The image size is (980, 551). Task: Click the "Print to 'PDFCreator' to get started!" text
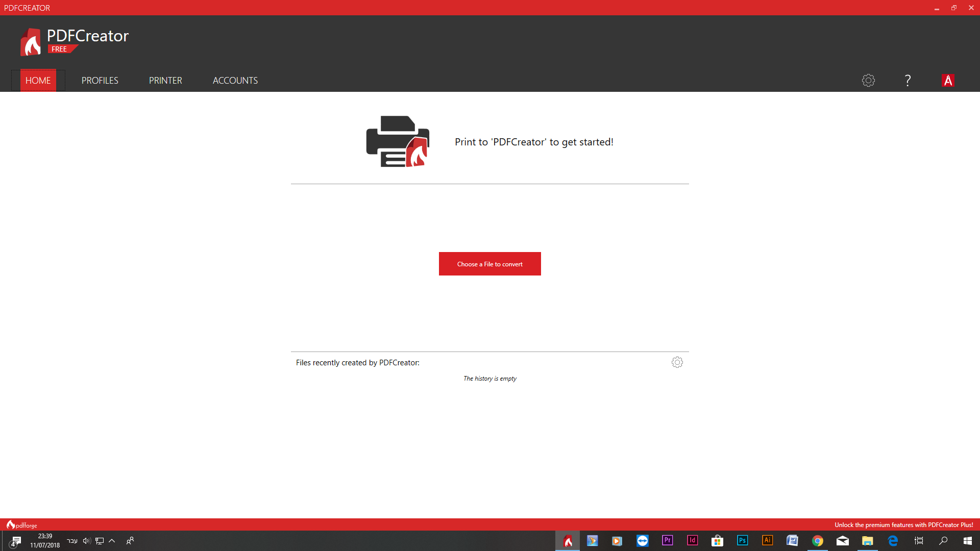coord(534,142)
